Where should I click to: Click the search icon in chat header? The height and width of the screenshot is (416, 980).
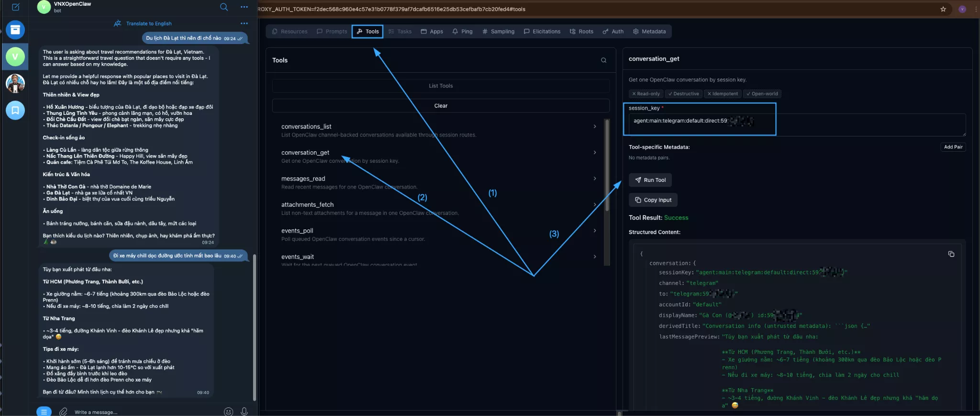(224, 7)
